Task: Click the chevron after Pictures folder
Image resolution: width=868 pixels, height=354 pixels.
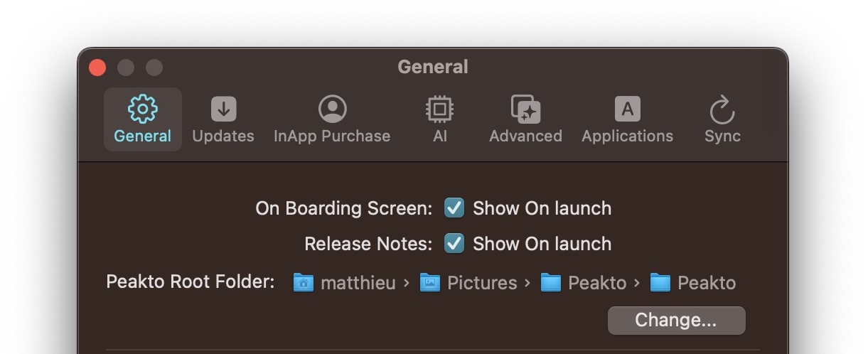Action: point(527,283)
